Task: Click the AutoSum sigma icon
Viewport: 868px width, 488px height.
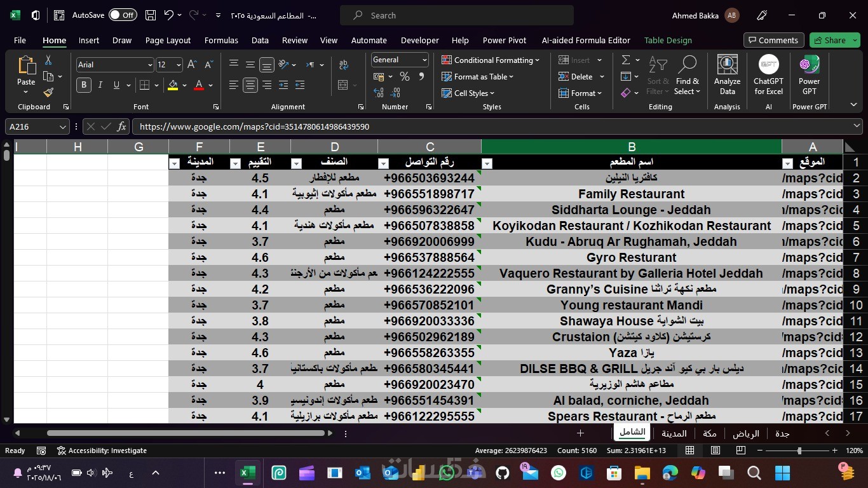Action: tap(626, 60)
